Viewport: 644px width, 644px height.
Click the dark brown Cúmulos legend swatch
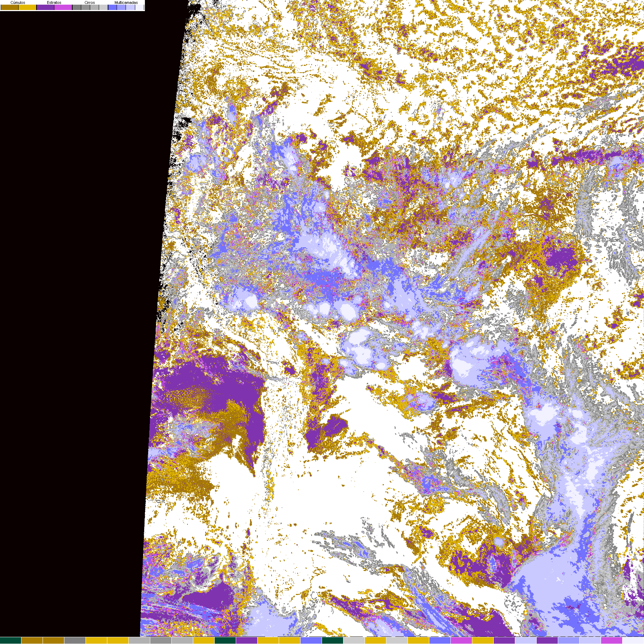click(x=10, y=7)
